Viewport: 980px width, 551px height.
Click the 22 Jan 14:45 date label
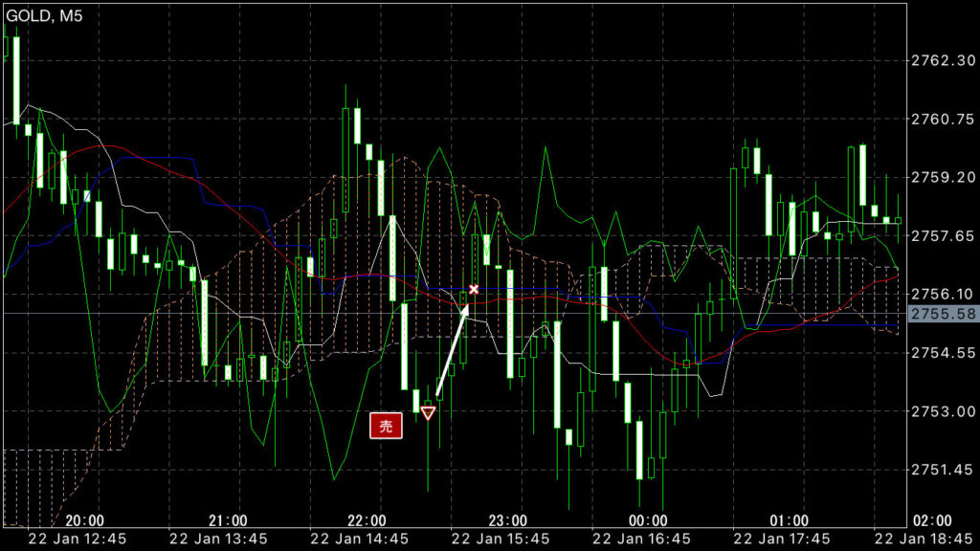coord(360,539)
